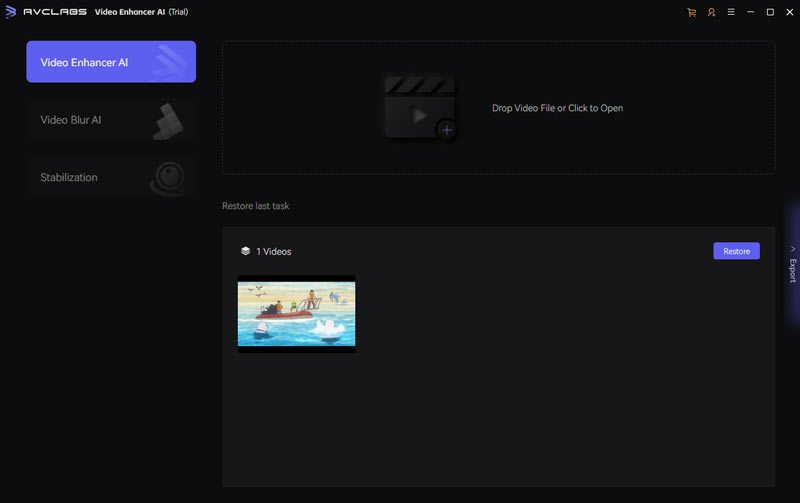Click 'Drop Video File or Click to Open' text
Viewport: 800px width, 503px height.
click(x=557, y=108)
